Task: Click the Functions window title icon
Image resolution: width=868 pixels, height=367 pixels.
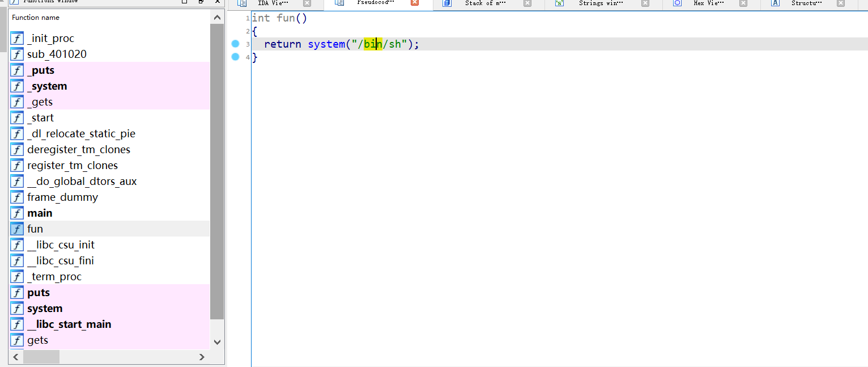Action: [x=15, y=2]
